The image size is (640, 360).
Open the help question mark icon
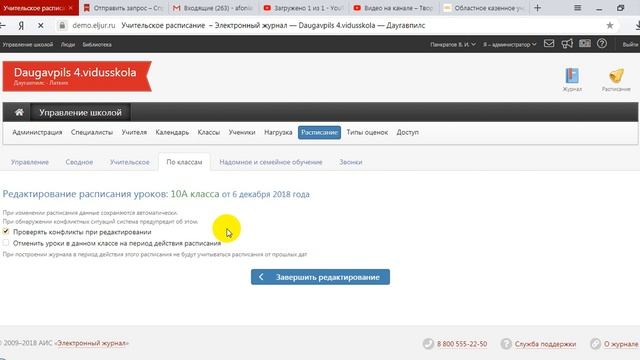pyautogui.click(x=602, y=44)
